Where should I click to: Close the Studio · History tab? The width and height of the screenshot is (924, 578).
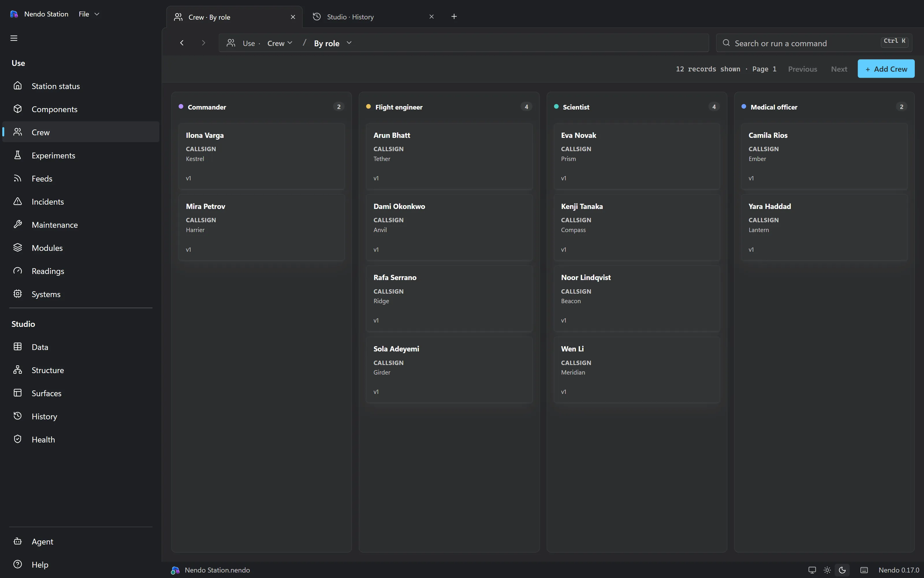pos(431,17)
